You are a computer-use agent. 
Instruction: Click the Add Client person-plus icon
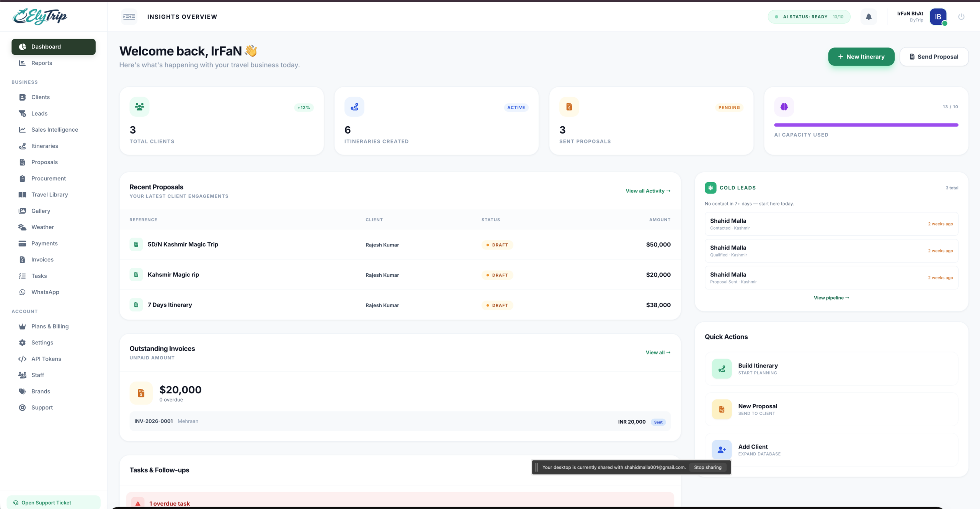[722, 450]
